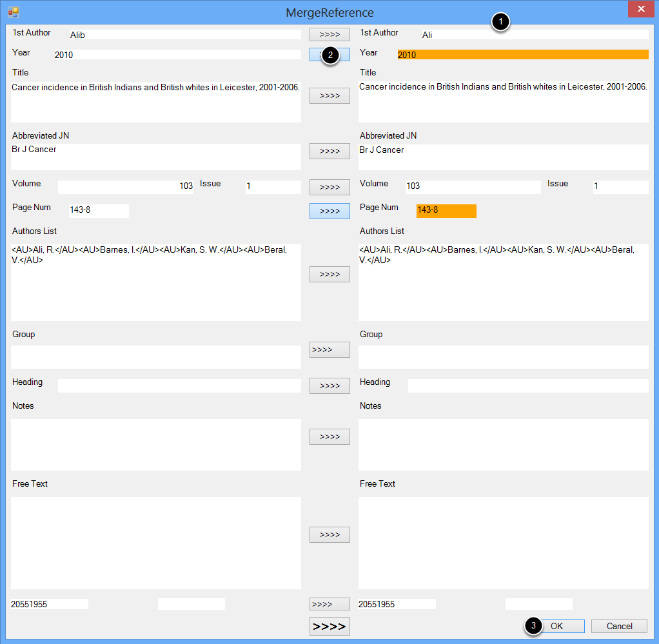
Task: Focus the left Free Text box
Action: click(155, 542)
